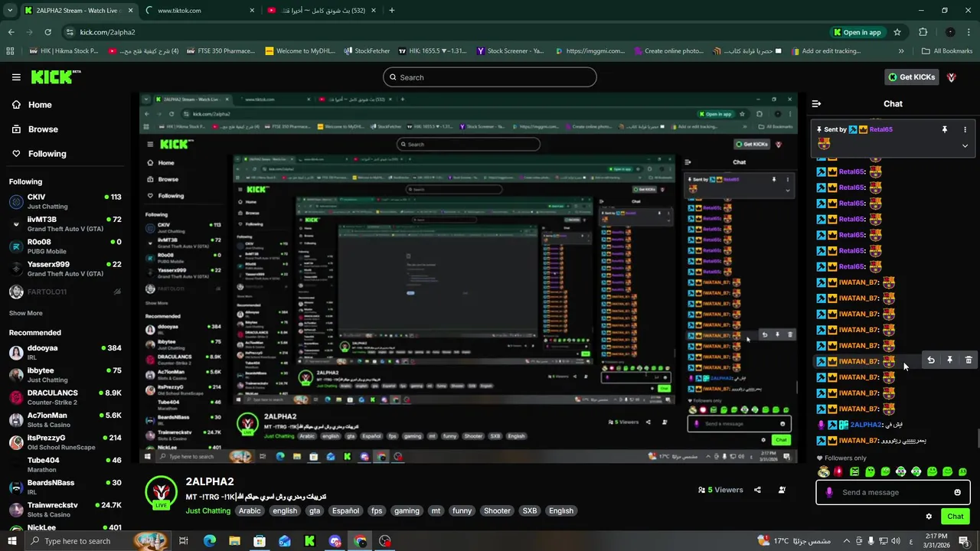Screen dimensions: 980x551
Task: Focus the Kick Search field
Action: pyautogui.click(x=490, y=77)
